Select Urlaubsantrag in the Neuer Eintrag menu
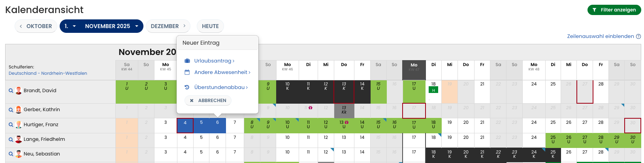Image resolution: width=644 pixels, height=163 pixels. click(214, 61)
